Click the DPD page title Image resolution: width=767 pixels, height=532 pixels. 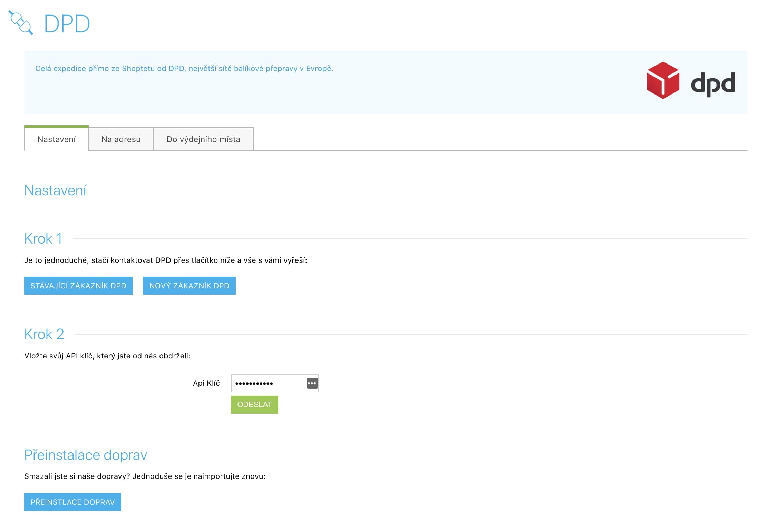click(67, 24)
